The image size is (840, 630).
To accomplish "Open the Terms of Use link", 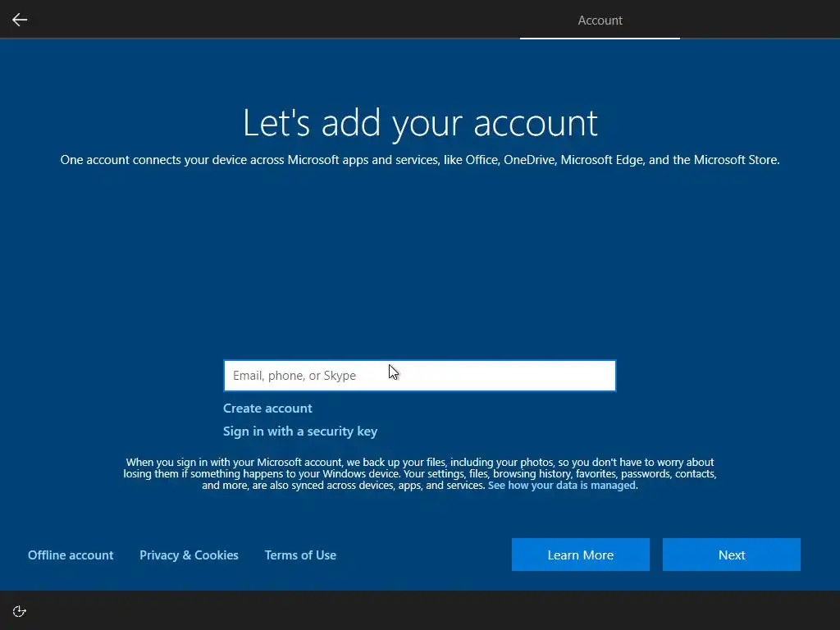I will (300, 555).
